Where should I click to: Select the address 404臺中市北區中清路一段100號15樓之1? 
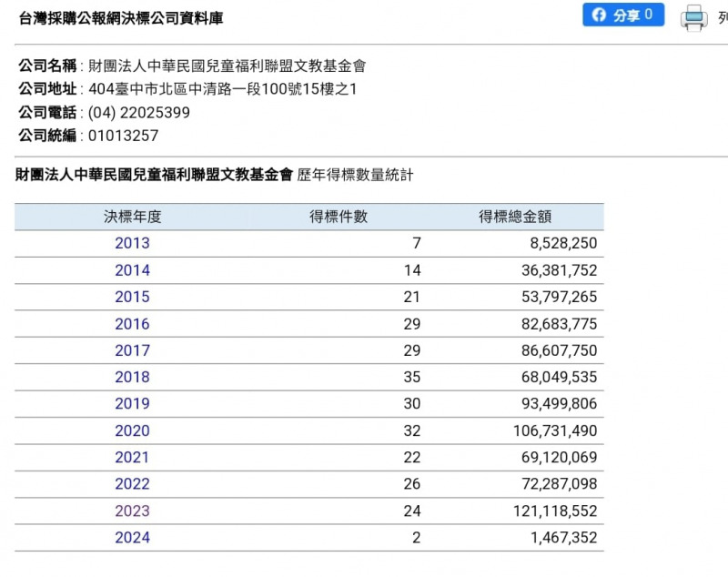pyautogui.click(x=223, y=88)
